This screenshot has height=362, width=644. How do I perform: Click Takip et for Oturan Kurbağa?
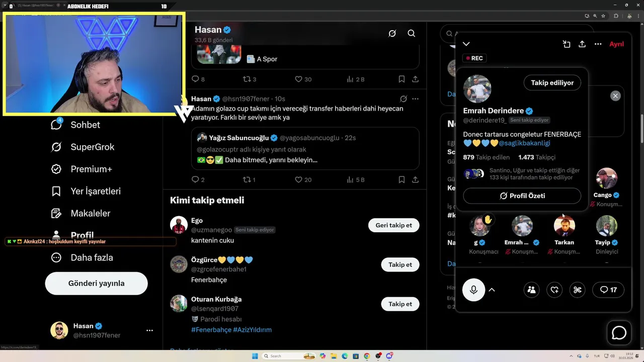(x=400, y=304)
